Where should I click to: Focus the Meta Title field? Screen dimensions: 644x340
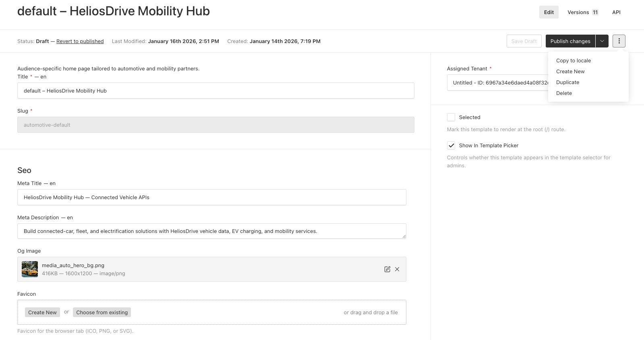pyautogui.click(x=212, y=197)
